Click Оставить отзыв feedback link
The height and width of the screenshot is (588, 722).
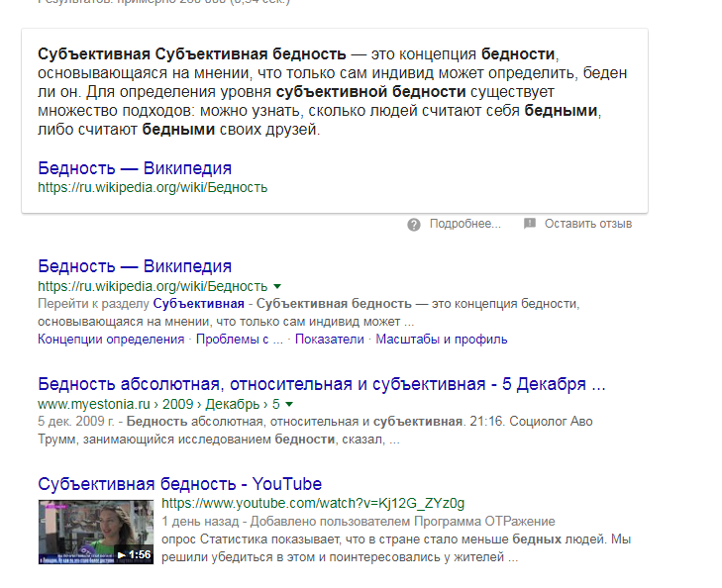(588, 224)
